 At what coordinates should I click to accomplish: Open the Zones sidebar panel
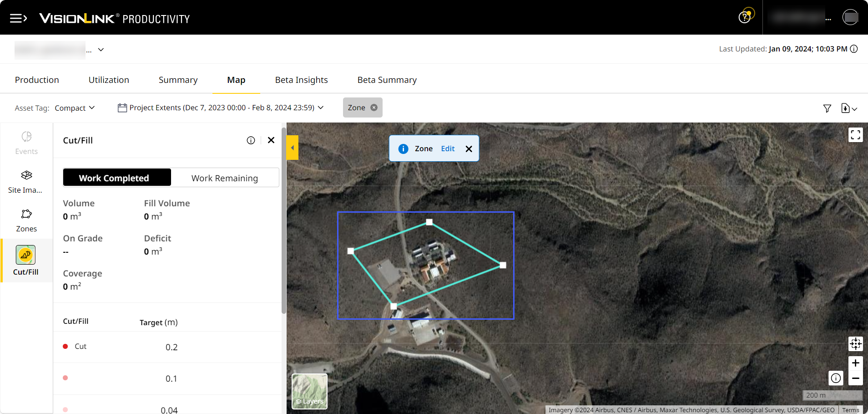[x=26, y=220]
